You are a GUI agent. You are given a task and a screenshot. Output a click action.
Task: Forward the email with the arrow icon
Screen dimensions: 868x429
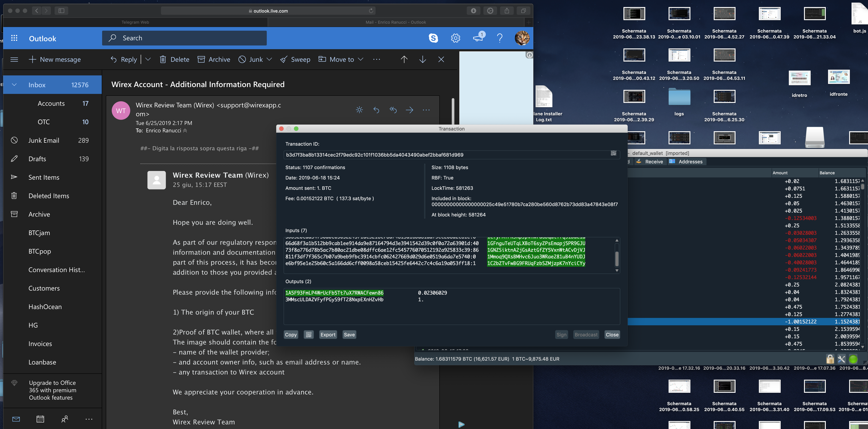(409, 110)
